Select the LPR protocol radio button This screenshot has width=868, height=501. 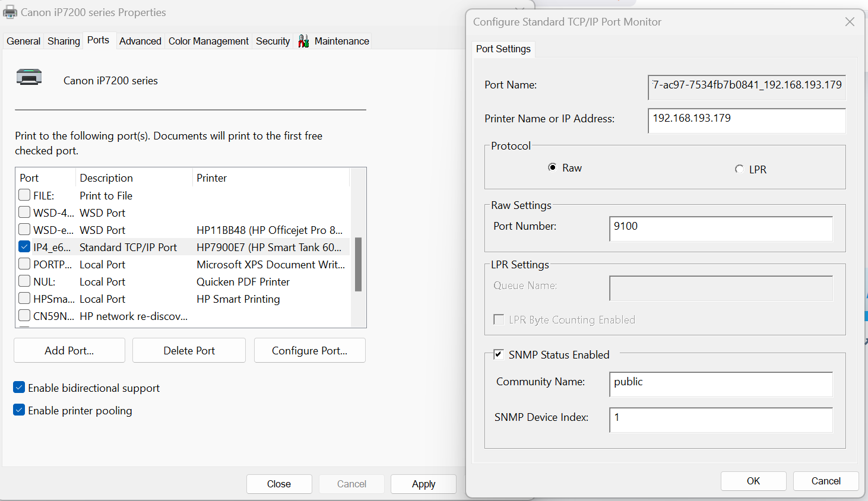pos(739,169)
